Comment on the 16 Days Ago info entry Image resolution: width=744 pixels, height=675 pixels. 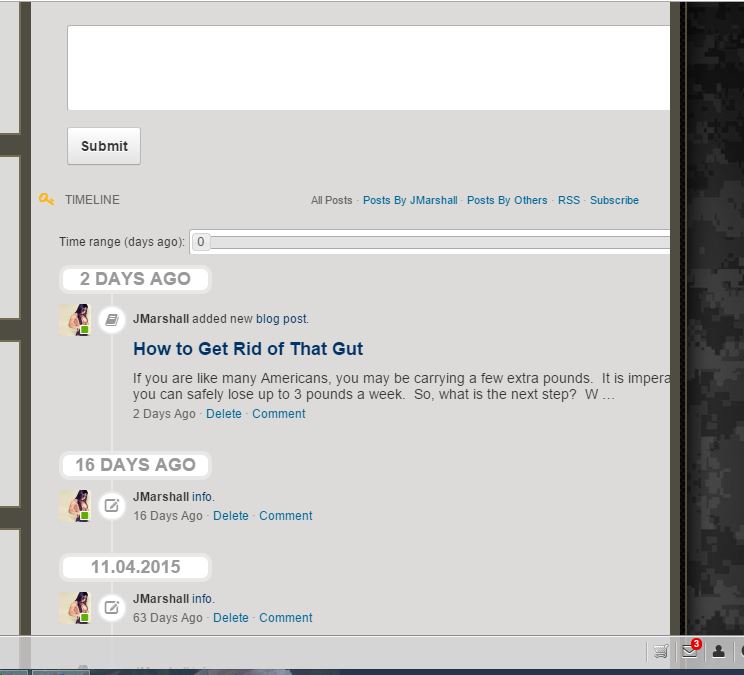click(286, 516)
